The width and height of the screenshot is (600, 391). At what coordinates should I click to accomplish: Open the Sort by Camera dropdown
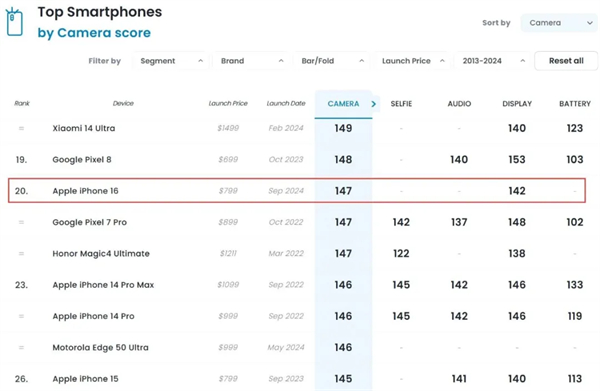click(x=559, y=23)
